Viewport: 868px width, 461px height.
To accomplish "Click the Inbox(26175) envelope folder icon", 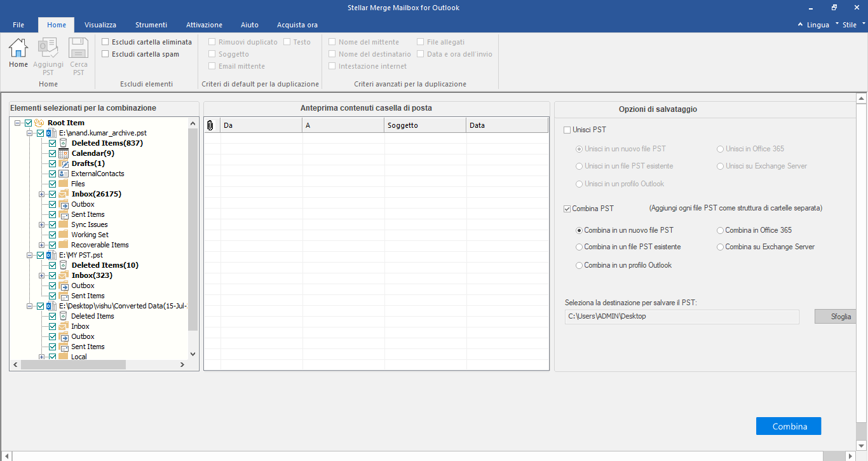I will click(64, 194).
